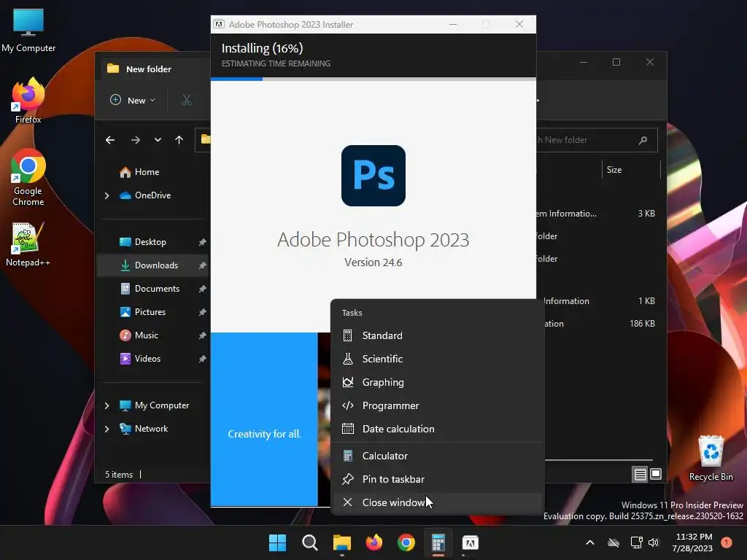The image size is (747, 560).
Task: Switch Explorer to large icons view
Action: (x=656, y=474)
